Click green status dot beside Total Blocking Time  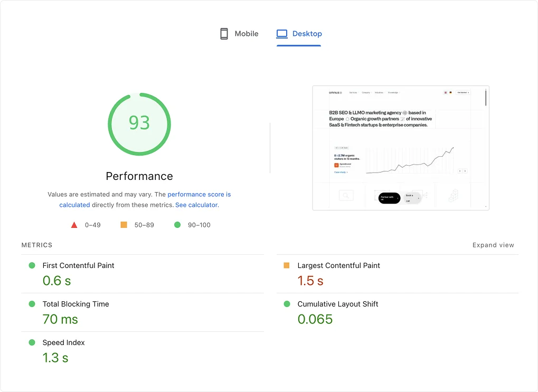coord(32,304)
